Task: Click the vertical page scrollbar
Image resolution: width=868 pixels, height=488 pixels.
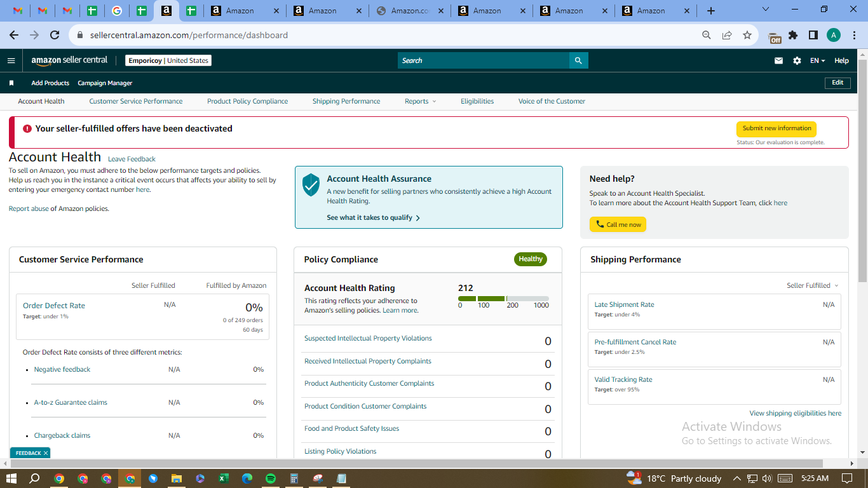Action: (863, 172)
